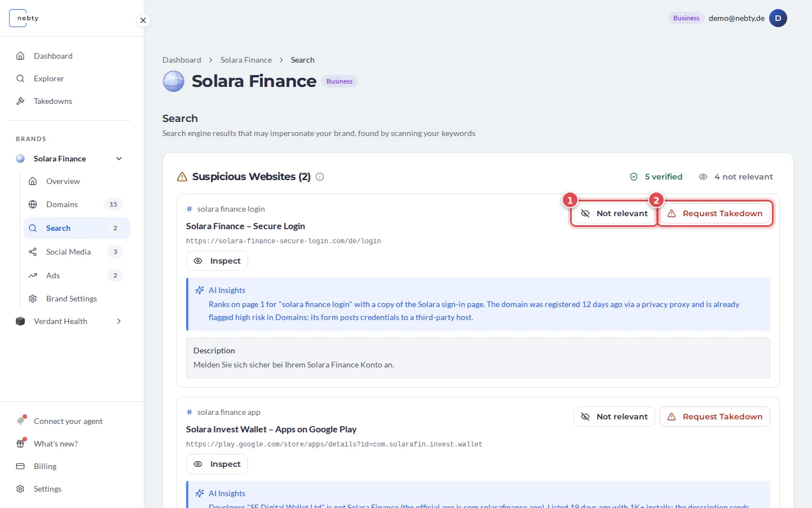
Task: Open the user avatar D menu
Action: [778, 18]
